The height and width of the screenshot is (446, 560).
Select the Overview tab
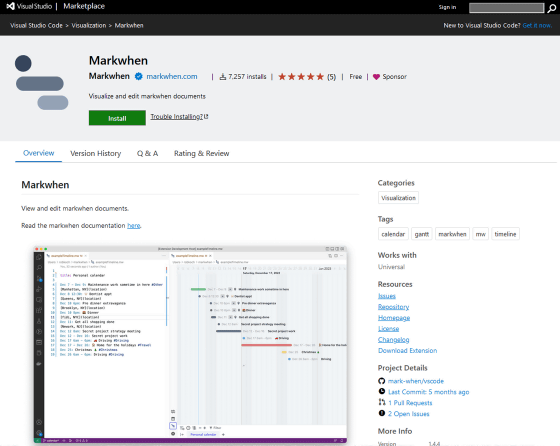39,153
